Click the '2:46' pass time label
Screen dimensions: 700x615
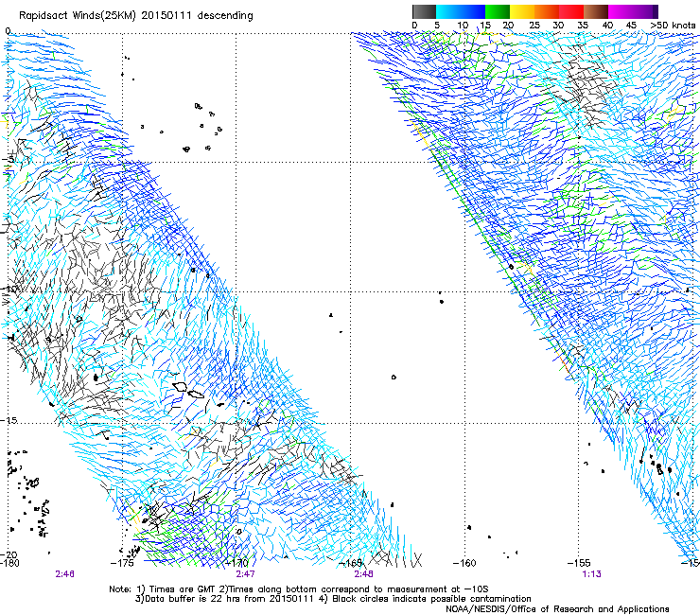(x=65, y=574)
